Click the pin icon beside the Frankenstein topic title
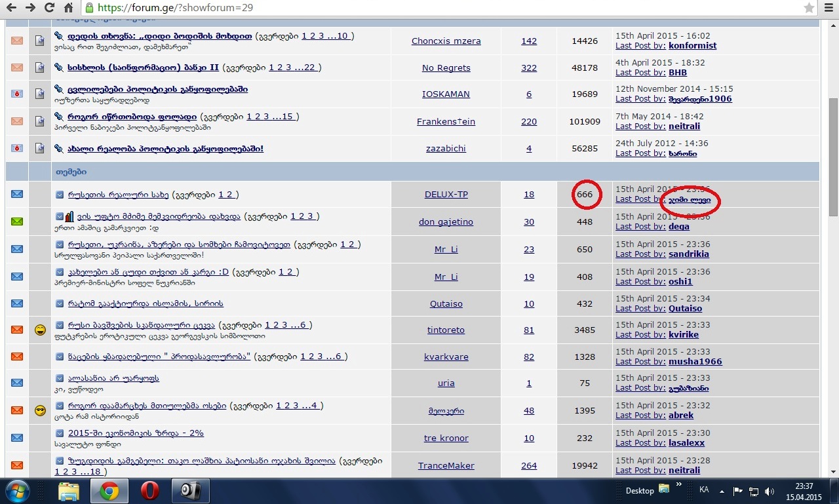 click(59, 117)
